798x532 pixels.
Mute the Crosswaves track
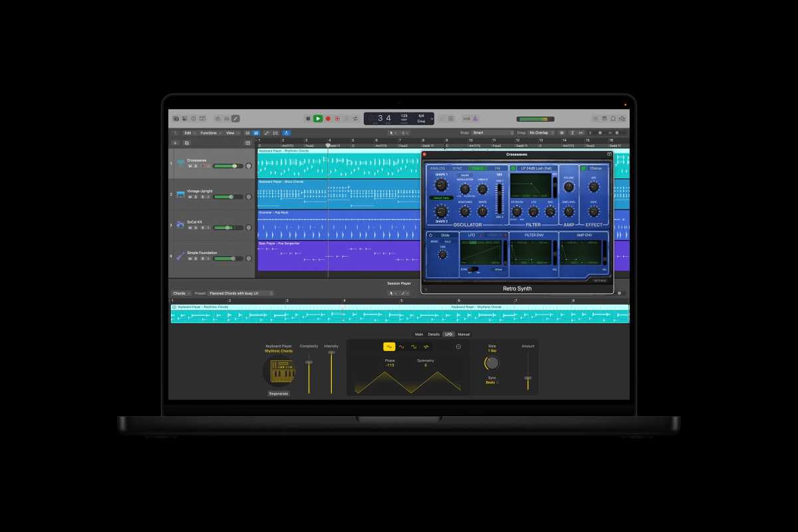click(190, 166)
